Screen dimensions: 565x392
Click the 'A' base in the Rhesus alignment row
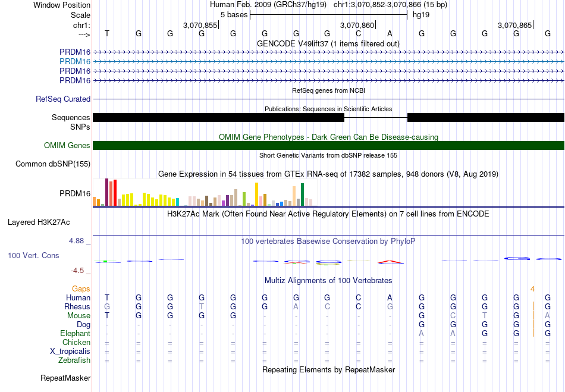pyautogui.click(x=296, y=306)
